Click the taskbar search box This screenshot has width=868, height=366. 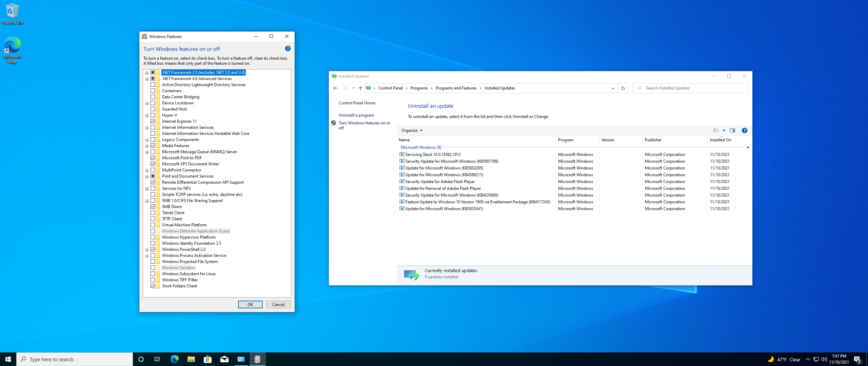[75, 359]
